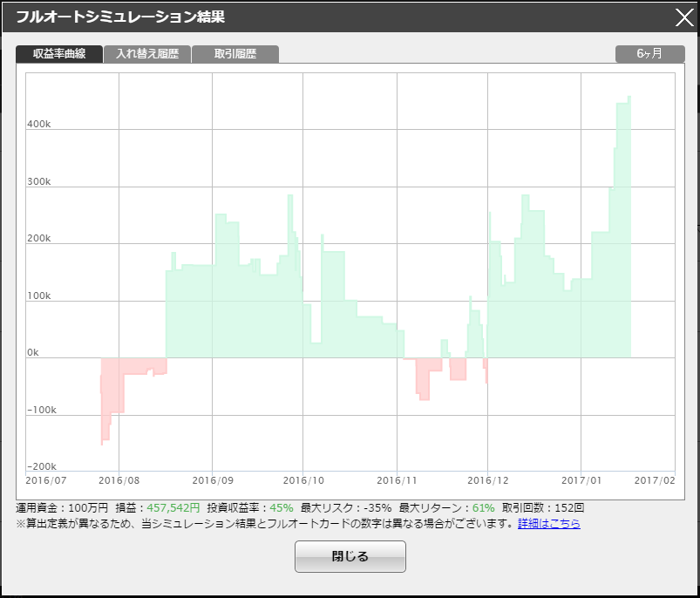The width and height of the screenshot is (700, 598).
Task: Click the 最大リターン 61% figure
Action: [x=483, y=507]
